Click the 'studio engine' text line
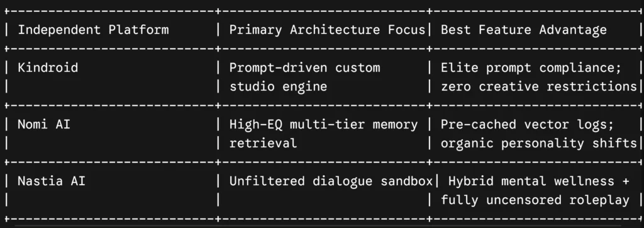 point(278,87)
